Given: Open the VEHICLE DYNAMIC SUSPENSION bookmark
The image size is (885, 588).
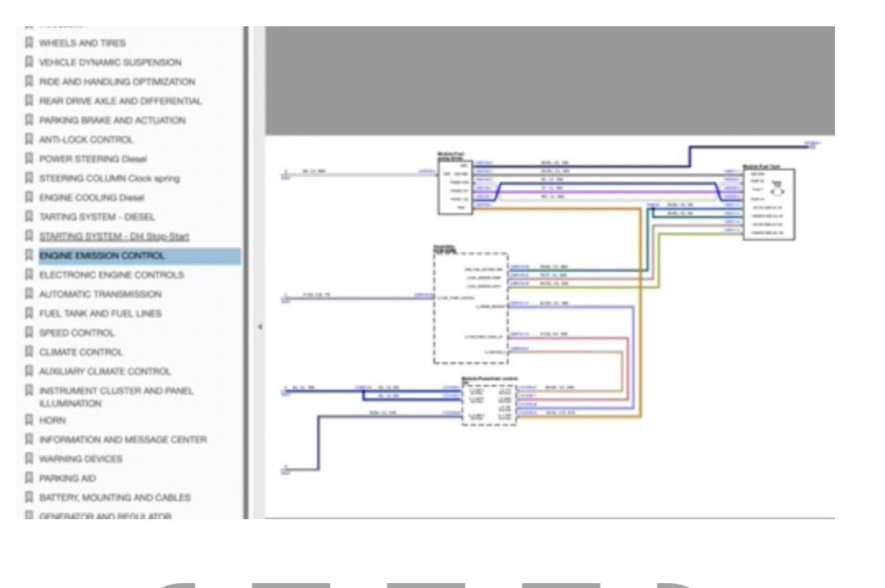Looking at the screenshot, I should point(110,62).
